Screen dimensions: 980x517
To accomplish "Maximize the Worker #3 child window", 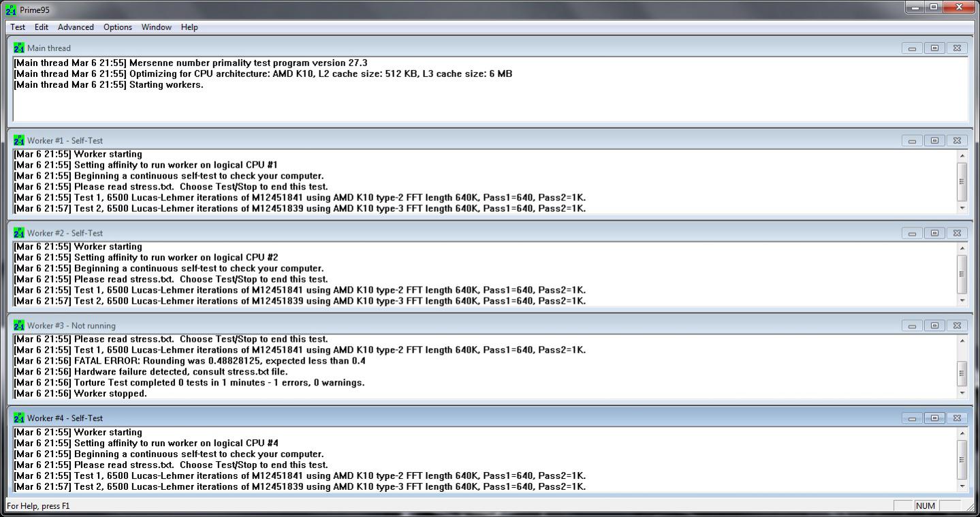I will point(934,326).
